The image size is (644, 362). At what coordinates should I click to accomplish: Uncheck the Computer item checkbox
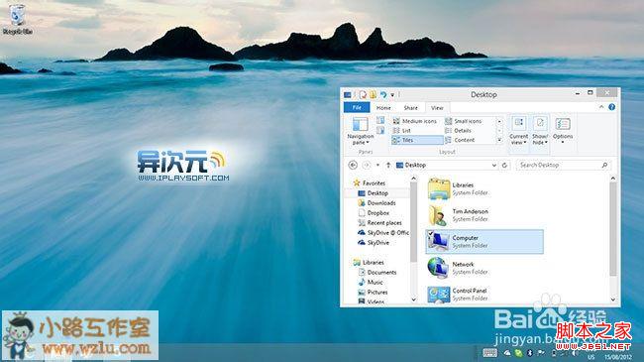tap(430, 234)
